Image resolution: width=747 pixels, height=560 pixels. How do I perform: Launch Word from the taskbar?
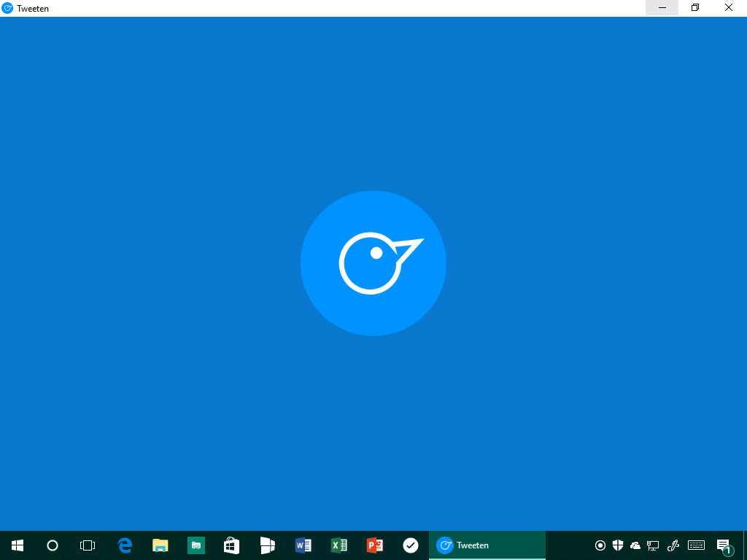303,545
